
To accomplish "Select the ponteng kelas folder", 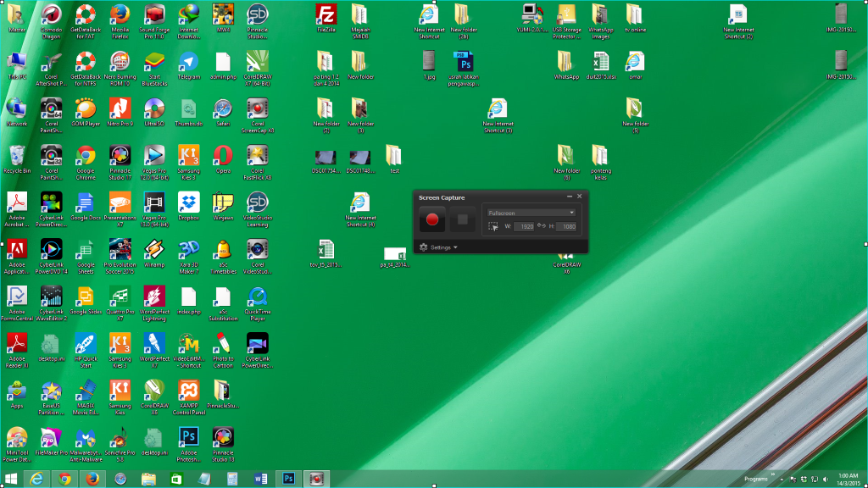I will [x=601, y=162].
